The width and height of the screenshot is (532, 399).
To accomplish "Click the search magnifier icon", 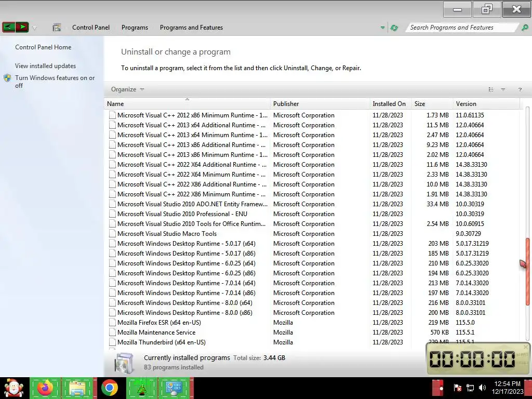I will [x=525, y=28].
